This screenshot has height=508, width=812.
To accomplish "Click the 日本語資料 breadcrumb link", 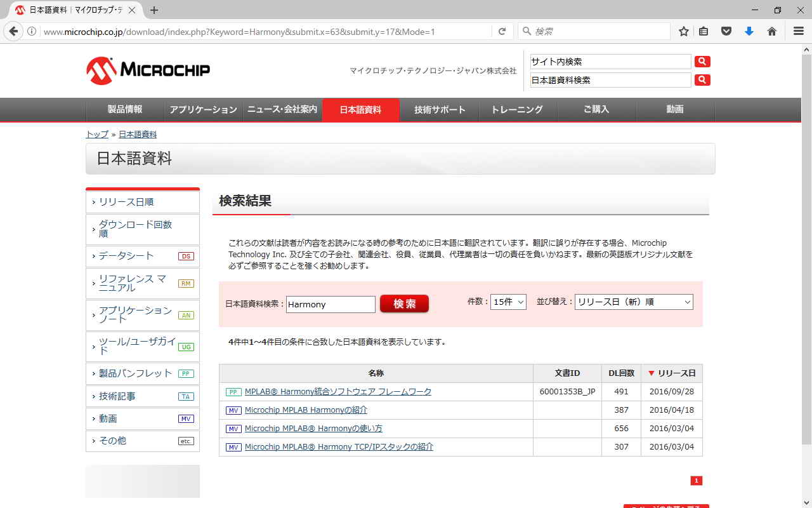I will click(138, 135).
